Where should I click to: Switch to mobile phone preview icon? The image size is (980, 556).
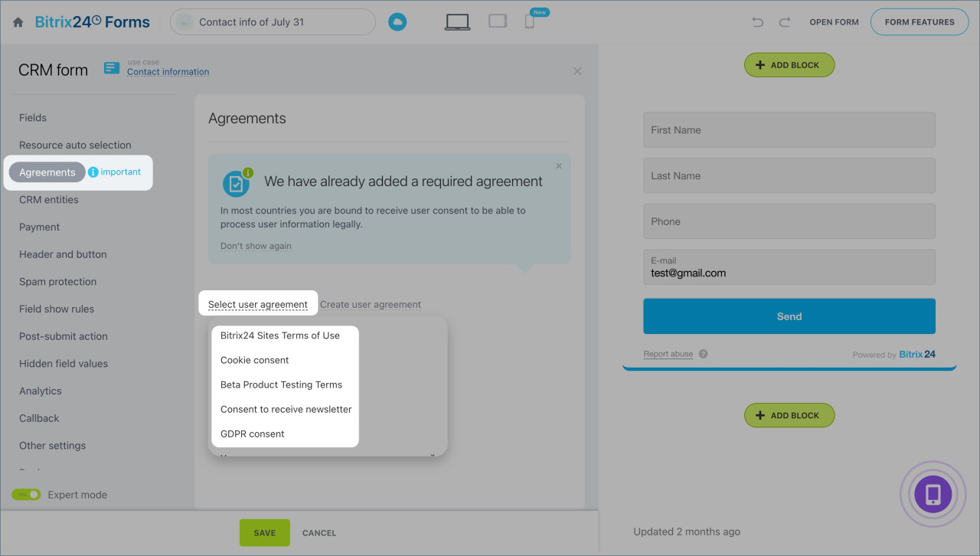(530, 22)
